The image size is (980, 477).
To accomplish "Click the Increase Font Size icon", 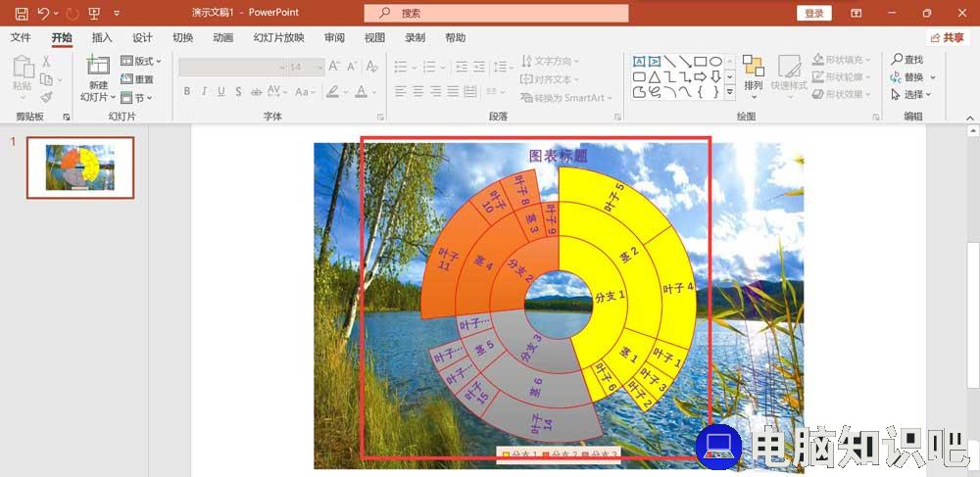I will pyautogui.click(x=334, y=67).
